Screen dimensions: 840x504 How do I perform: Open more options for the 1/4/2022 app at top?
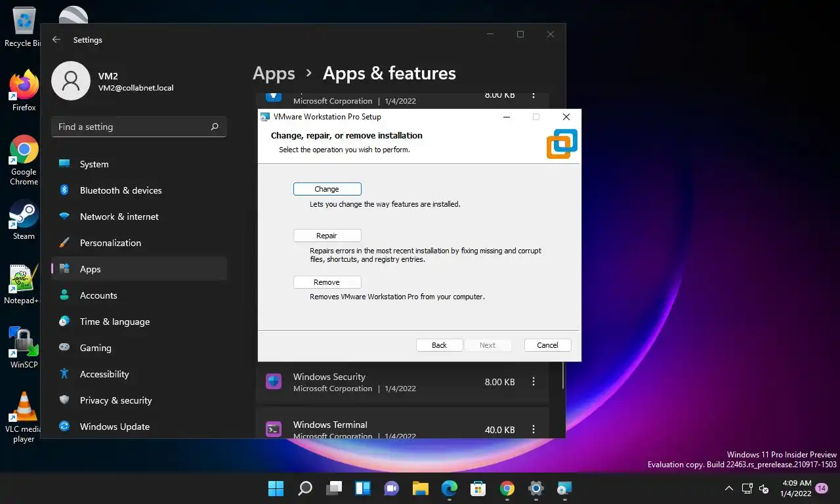[x=534, y=95]
